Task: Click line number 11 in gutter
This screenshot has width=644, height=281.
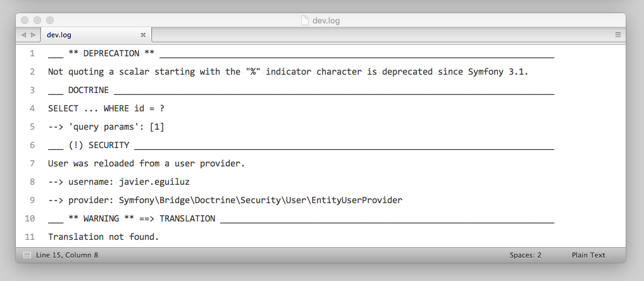Action: (30, 237)
